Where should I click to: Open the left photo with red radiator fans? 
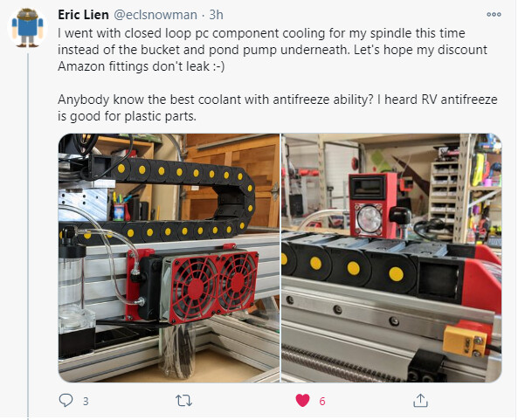point(169,258)
